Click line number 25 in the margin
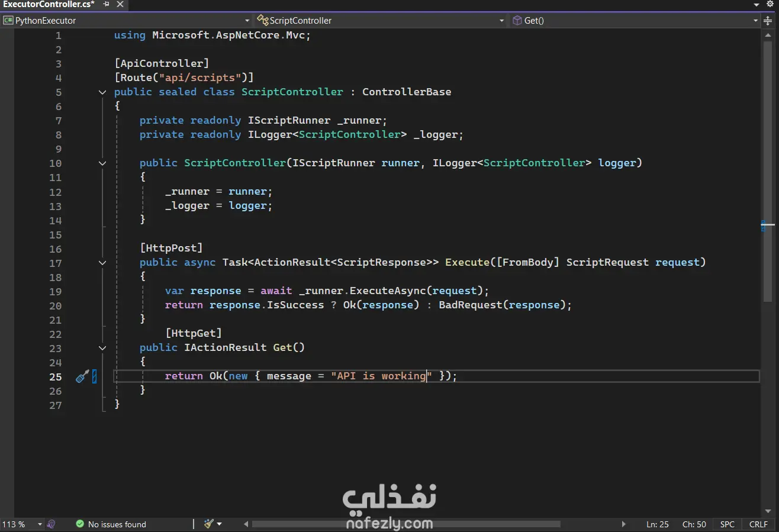The height and width of the screenshot is (532, 779). (x=55, y=376)
